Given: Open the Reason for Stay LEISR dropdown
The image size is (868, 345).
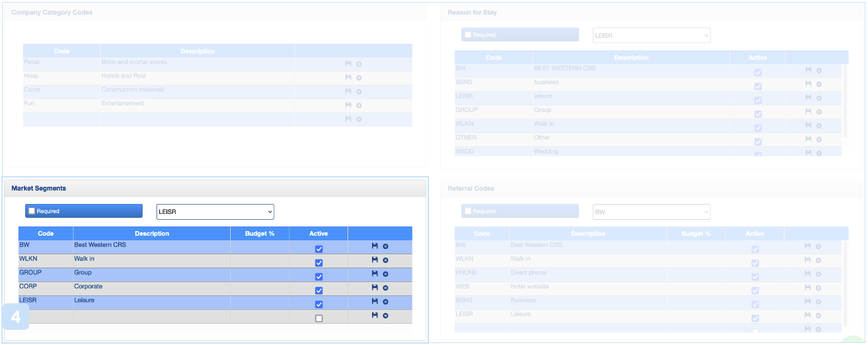Looking at the screenshot, I should pyautogui.click(x=651, y=35).
